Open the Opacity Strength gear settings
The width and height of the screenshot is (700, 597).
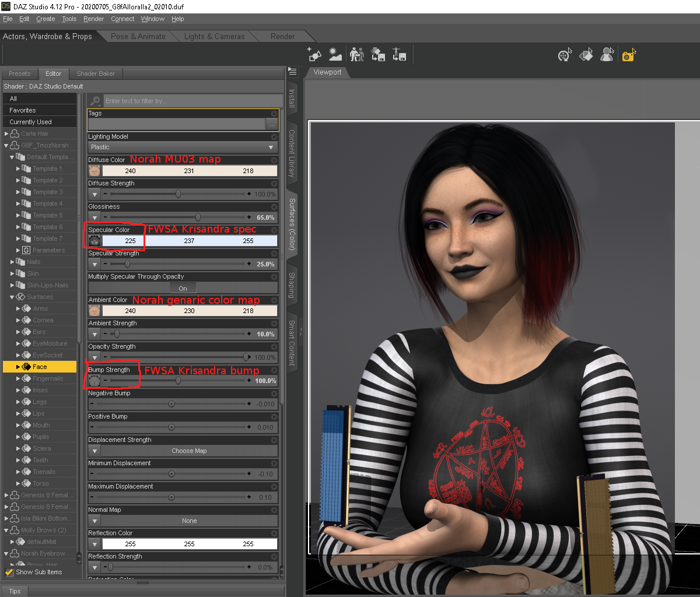274,346
